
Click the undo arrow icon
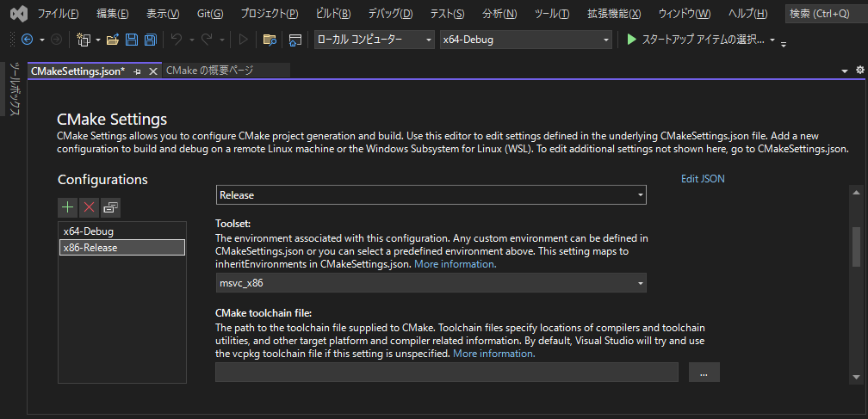point(176,40)
